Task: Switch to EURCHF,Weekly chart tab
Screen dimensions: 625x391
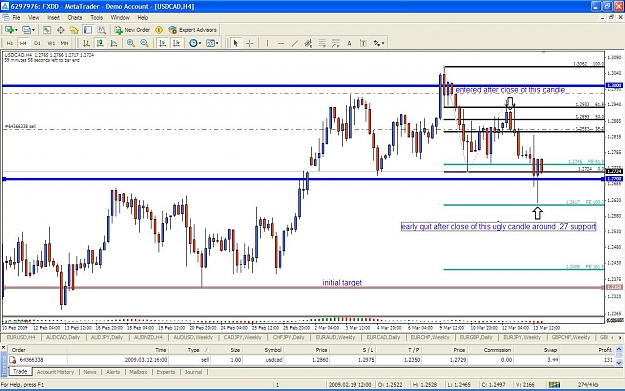Action: pyautogui.click(x=430, y=337)
